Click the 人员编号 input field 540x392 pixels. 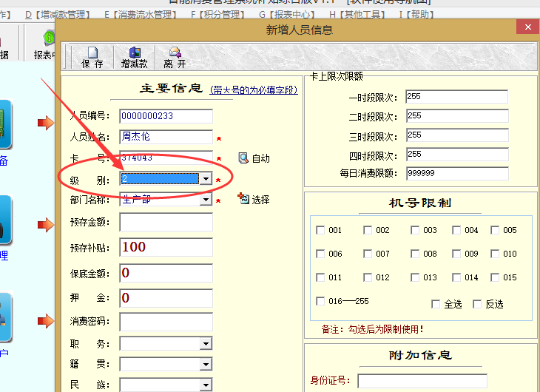pos(166,116)
